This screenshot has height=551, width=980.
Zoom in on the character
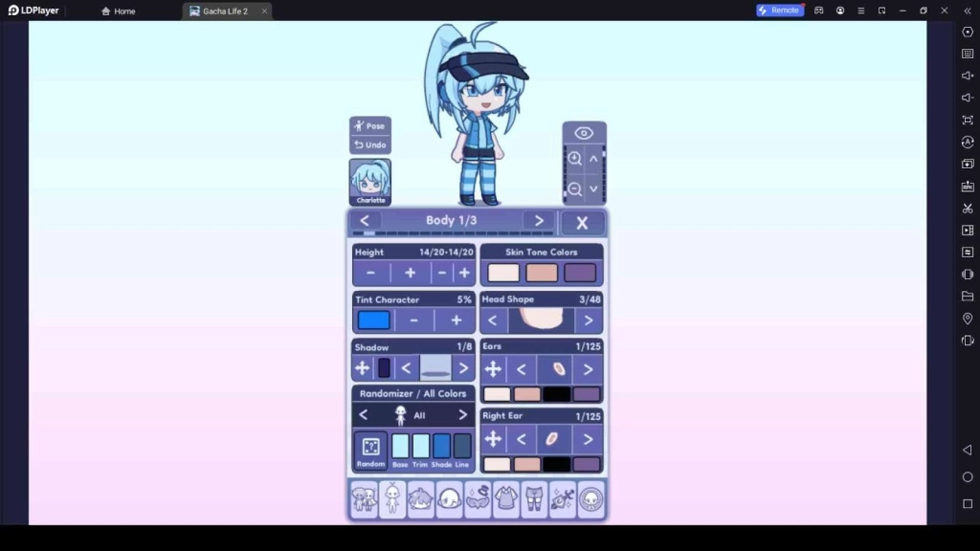click(x=575, y=159)
